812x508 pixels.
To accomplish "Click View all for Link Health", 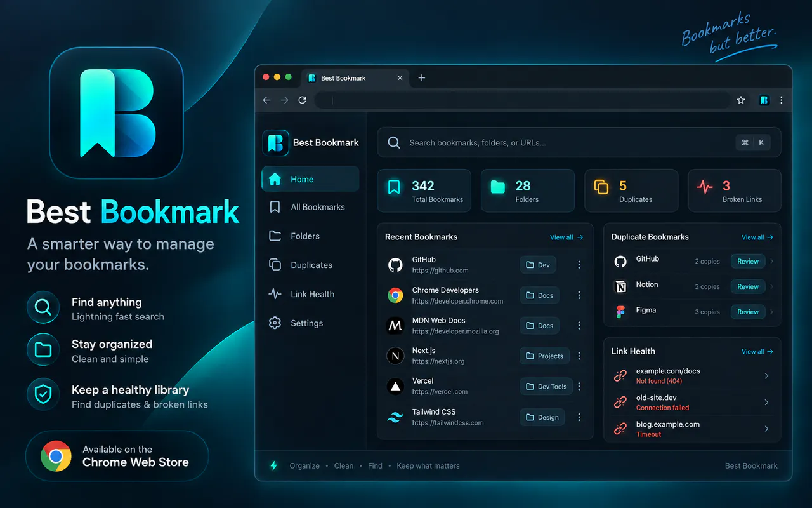I will (757, 352).
